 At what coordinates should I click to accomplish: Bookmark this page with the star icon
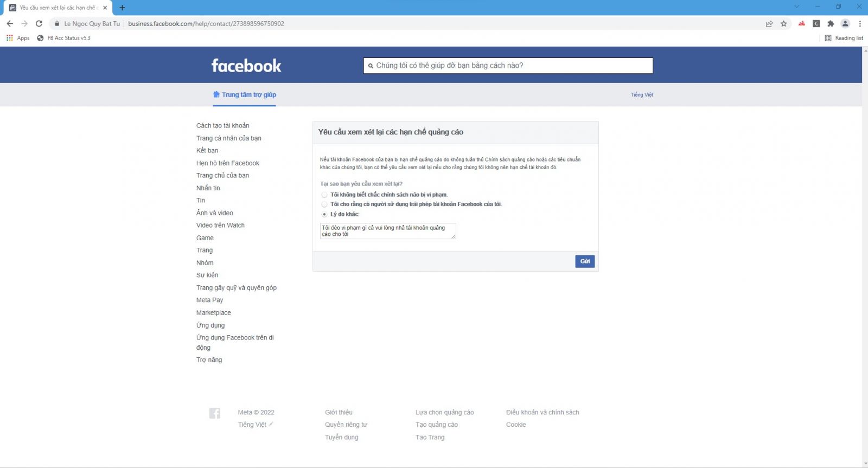(784, 23)
